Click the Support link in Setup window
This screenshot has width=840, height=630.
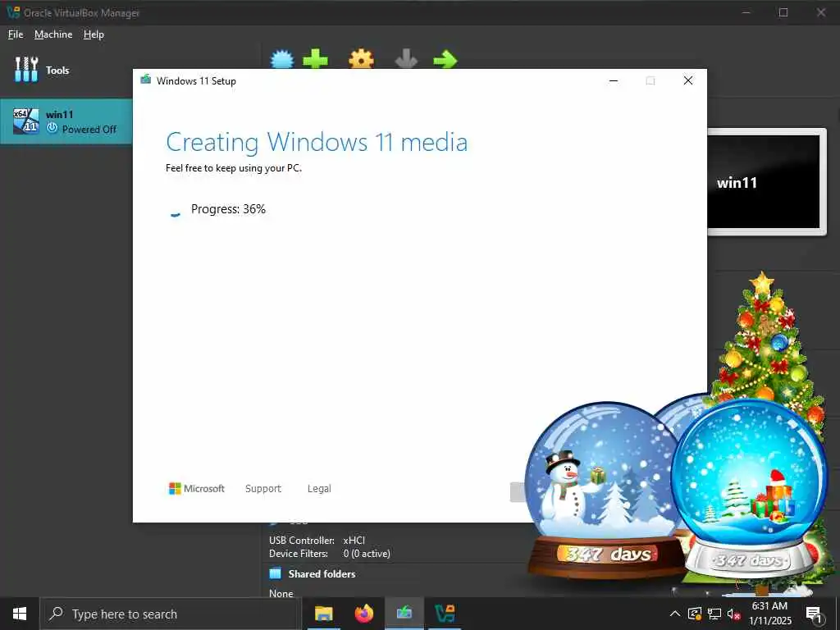tap(263, 489)
